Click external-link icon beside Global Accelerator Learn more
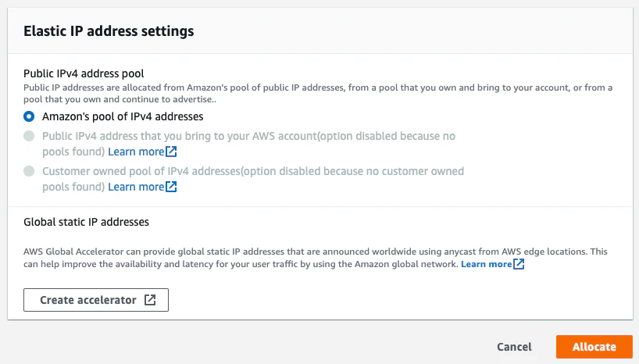The height and width of the screenshot is (364, 639). pyautogui.click(x=519, y=264)
